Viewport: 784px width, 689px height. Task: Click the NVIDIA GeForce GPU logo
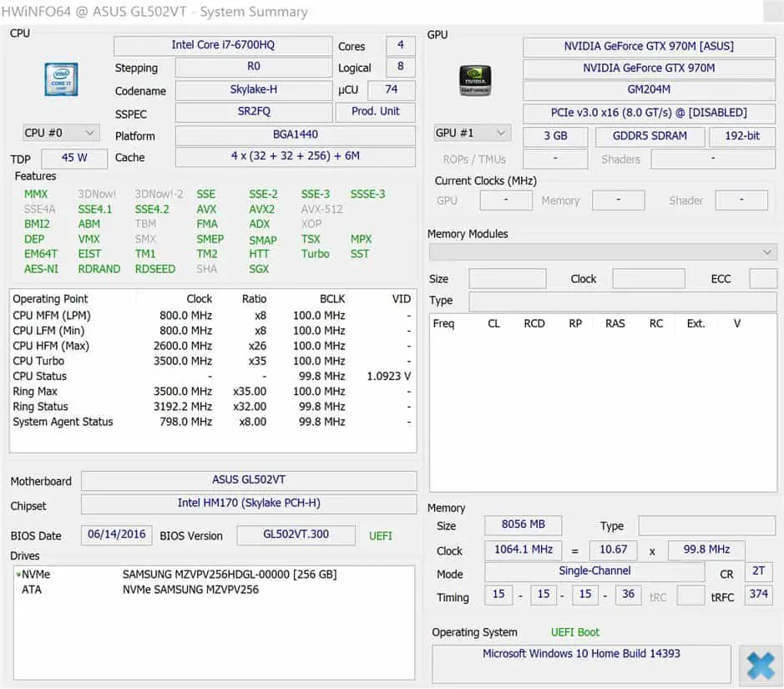click(475, 80)
